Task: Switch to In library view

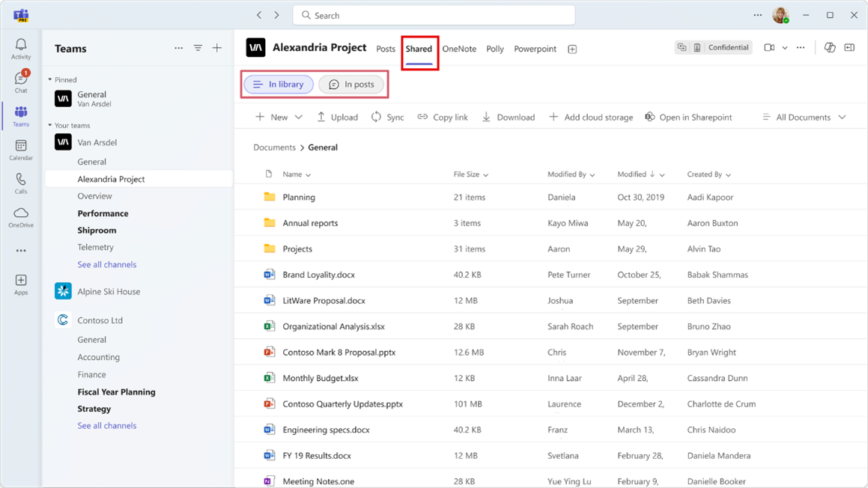Action: 279,84
